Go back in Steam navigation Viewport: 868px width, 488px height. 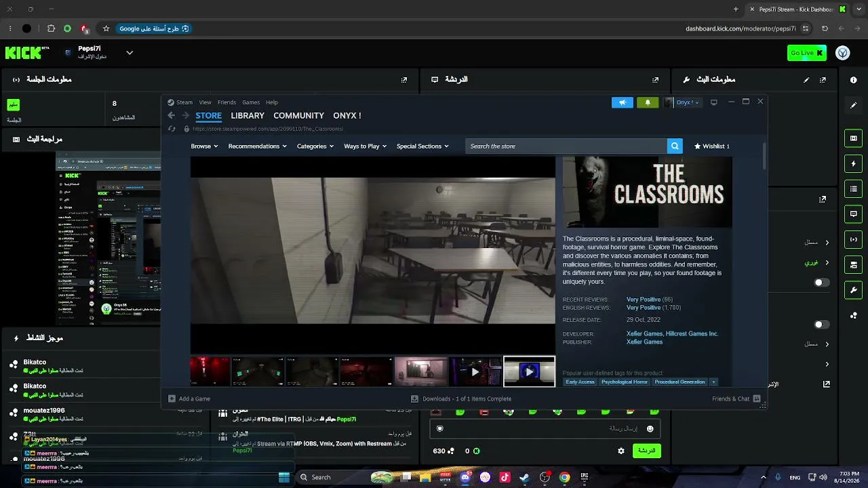[x=172, y=115]
